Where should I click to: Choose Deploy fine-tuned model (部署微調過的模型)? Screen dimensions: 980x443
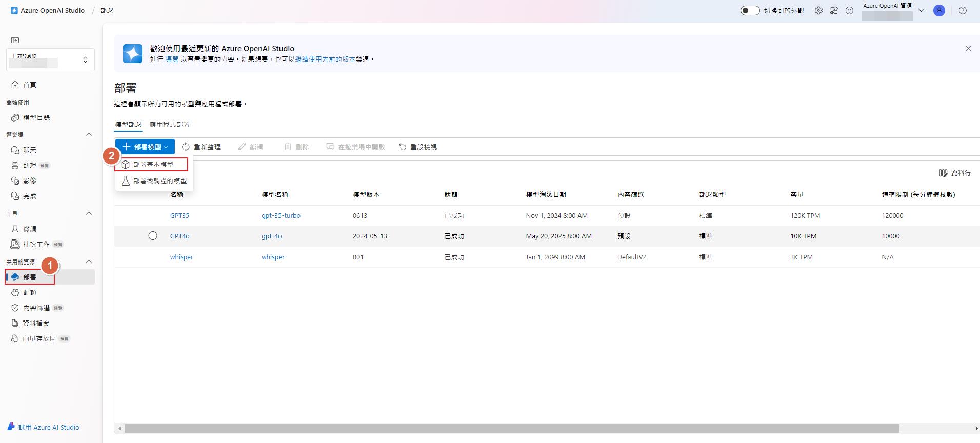click(x=154, y=181)
